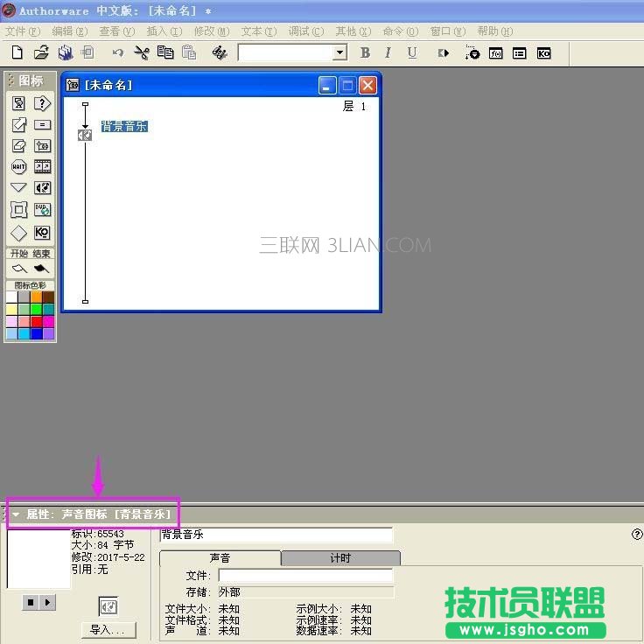Toggle Italic text formatting
Image resolution: width=644 pixels, height=644 pixels.
(x=388, y=52)
